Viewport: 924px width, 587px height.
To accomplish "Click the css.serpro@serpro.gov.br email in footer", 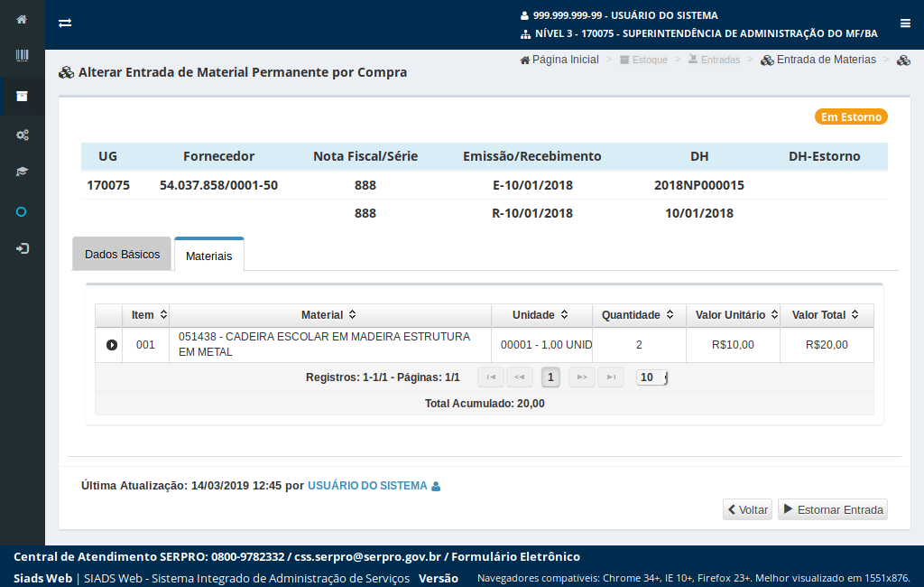I will click(x=368, y=557).
